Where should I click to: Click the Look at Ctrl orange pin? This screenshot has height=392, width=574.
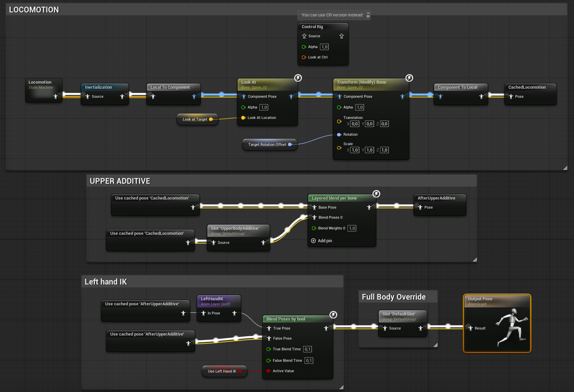(304, 57)
